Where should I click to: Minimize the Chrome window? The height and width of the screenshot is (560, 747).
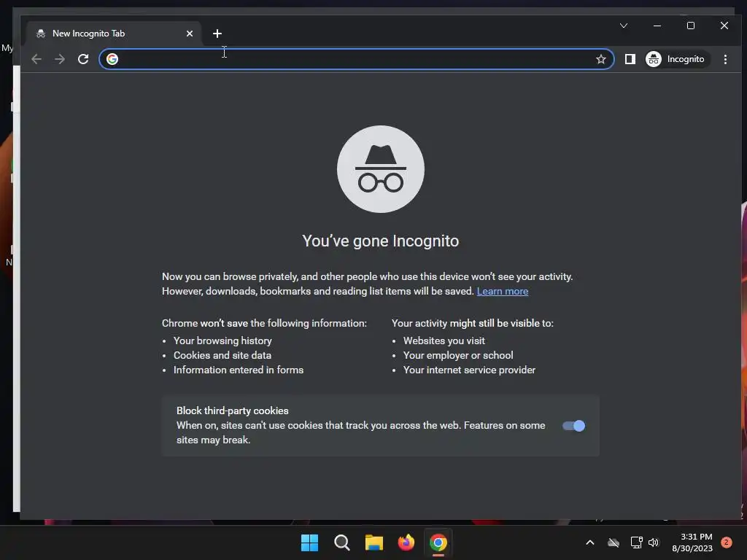click(657, 26)
